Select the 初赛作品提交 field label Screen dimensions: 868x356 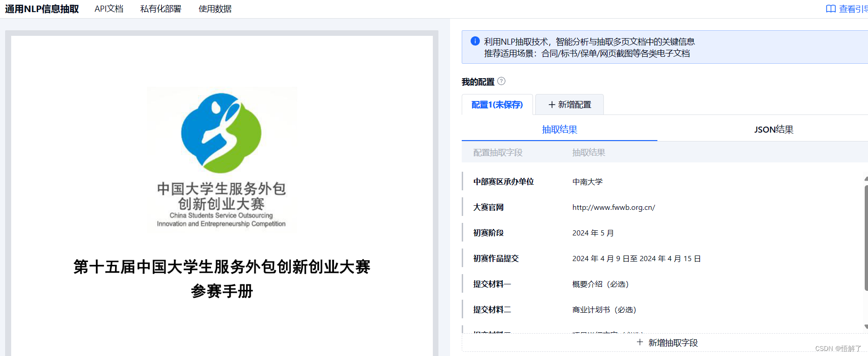(496, 258)
